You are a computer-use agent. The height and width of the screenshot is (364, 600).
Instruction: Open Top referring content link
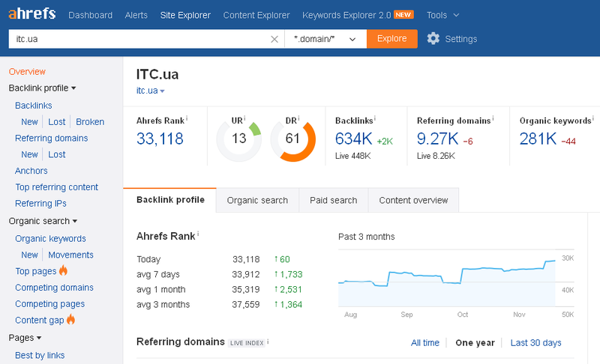(57, 187)
